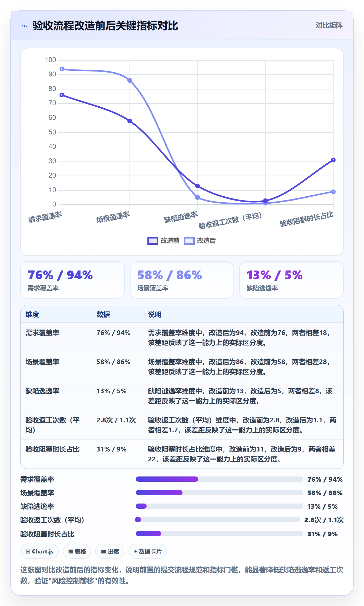
Task: Click the 验收返工次数（平均）x-axis label
Action: 231,221
